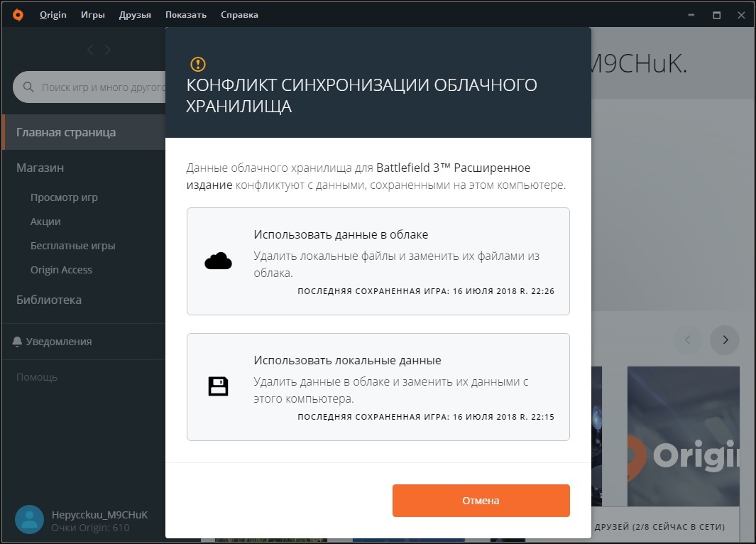Click the floppy disk save icon
The image size is (756, 544).
click(x=218, y=386)
